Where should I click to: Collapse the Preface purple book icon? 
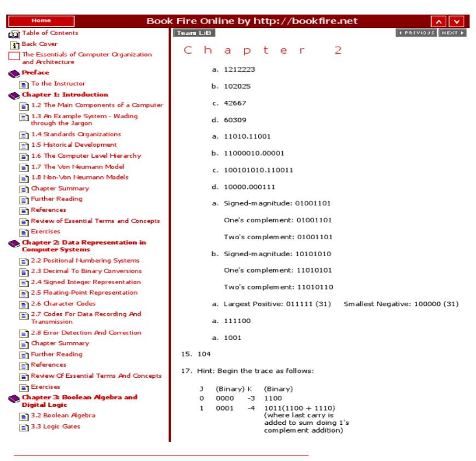click(14, 73)
